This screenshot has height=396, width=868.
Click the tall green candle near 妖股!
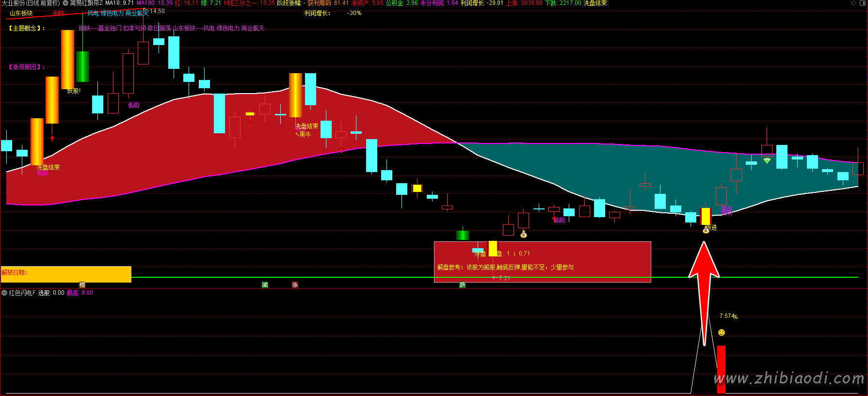pyautogui.click(x=83, y=66)
